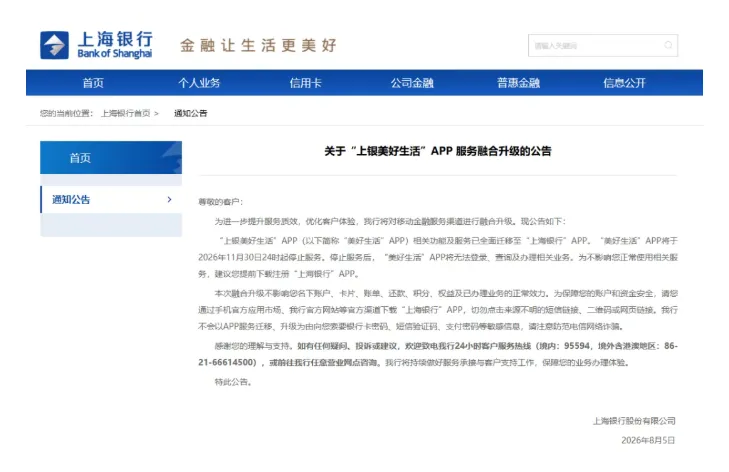Click the greeting line 尊敬的客户
729x472 pixels.
(220, 202)
